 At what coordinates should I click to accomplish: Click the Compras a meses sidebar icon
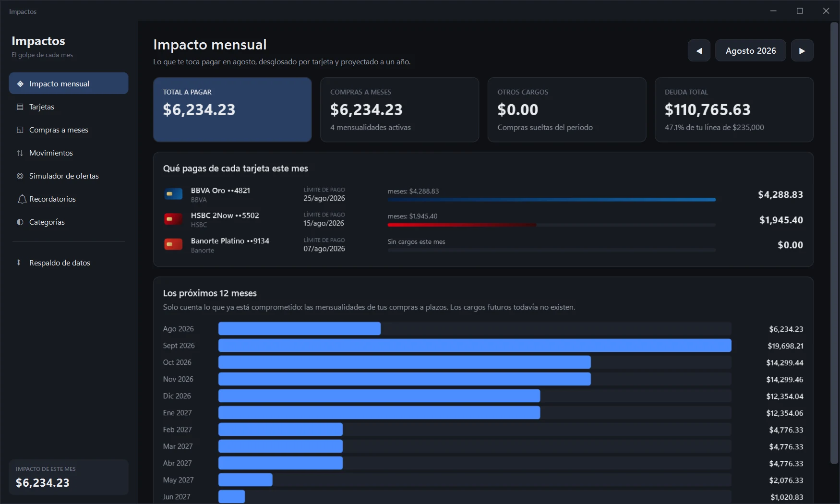click(20, 130)
